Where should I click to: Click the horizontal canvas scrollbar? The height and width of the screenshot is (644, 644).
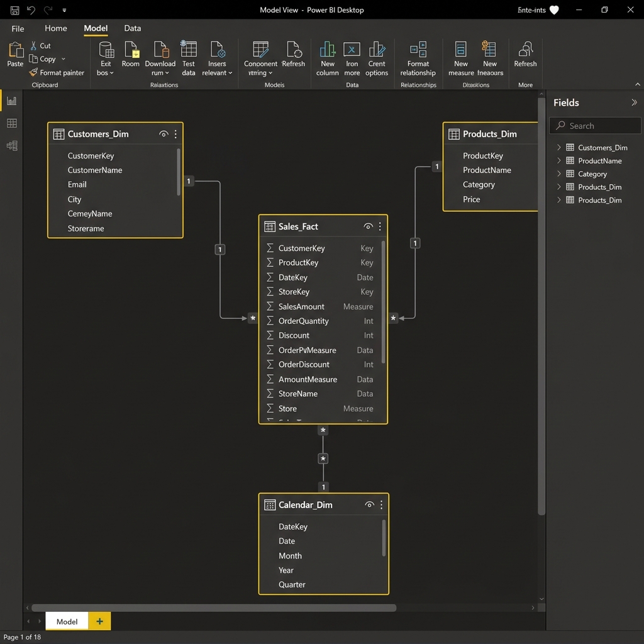coord(214,608)
